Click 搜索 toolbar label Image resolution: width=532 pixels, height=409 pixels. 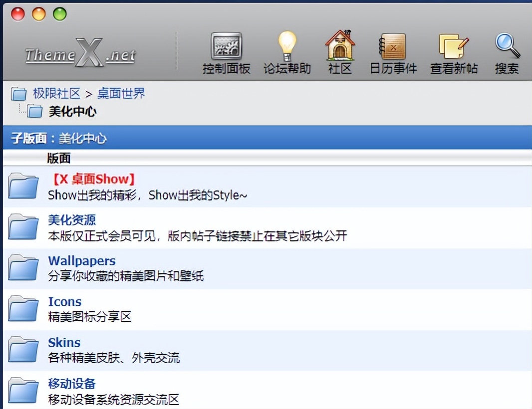(507, 68)
